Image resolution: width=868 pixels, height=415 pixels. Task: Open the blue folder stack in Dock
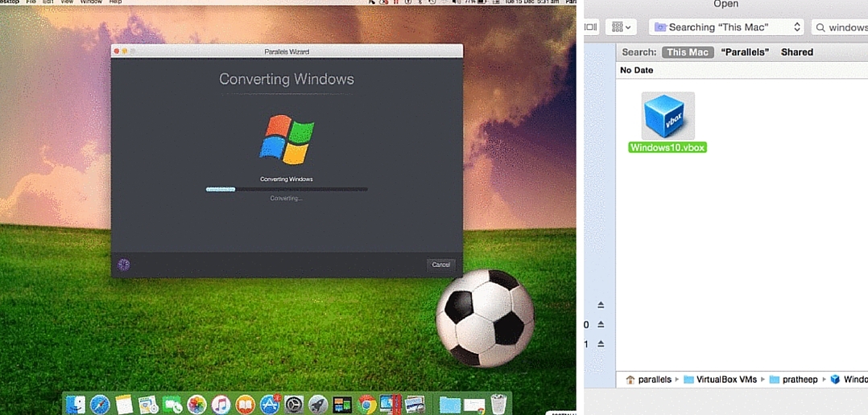449,405
